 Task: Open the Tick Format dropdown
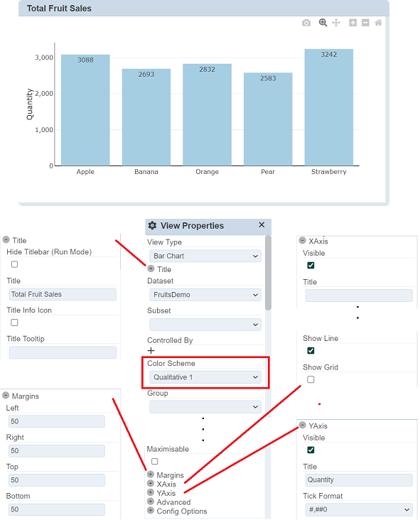pyautogui.click(x=359, y=509)
